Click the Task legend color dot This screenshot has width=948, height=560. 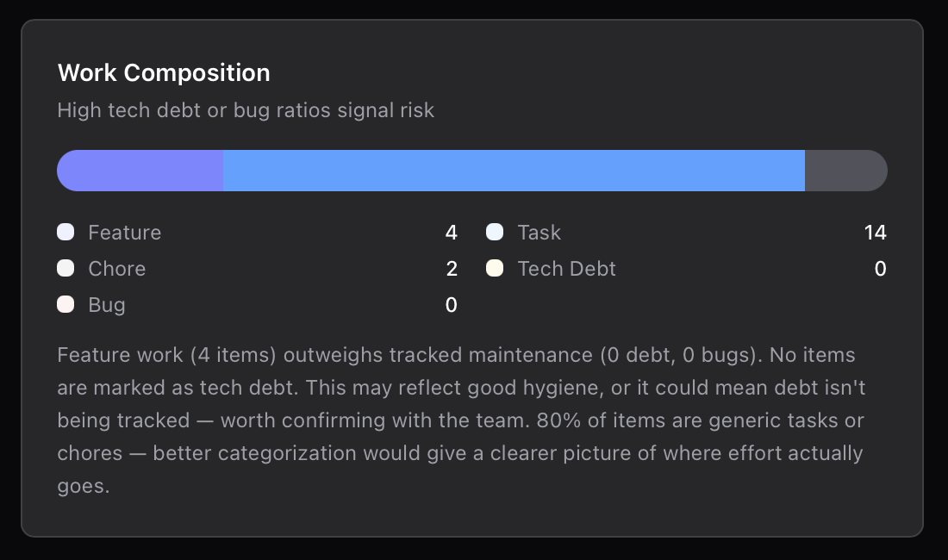(495, 232)
